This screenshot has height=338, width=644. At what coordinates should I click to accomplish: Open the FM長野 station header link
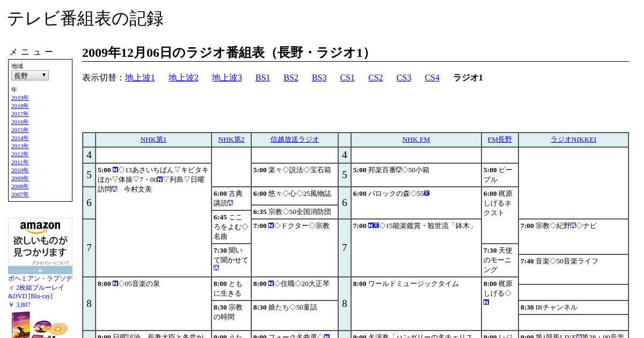tap(500, 139)
